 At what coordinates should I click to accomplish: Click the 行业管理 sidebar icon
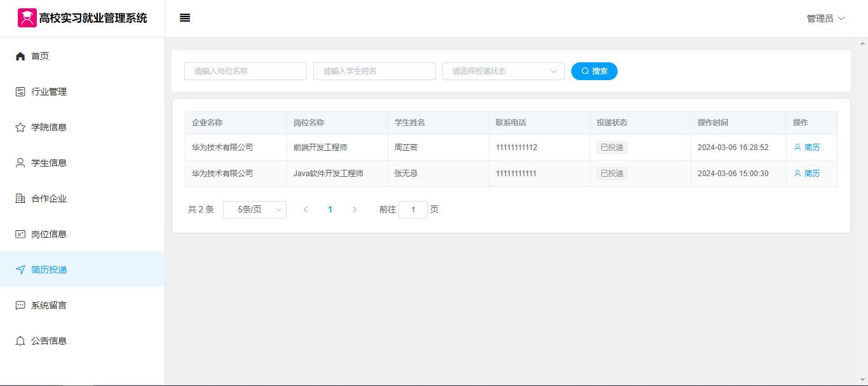coord(20,92)
